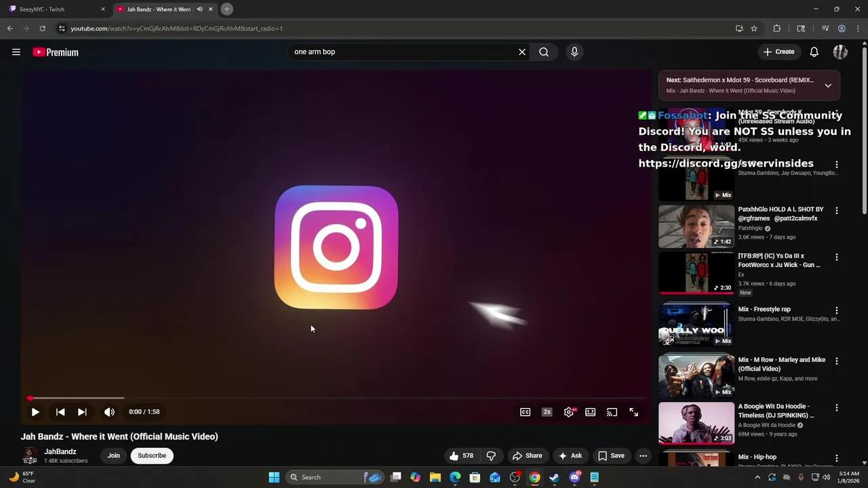The height and width of the screenshot is (488, 868).
Task: Open M Row - Marley and Mike video title
Action: pyautogui.click(x=781, y=365)
